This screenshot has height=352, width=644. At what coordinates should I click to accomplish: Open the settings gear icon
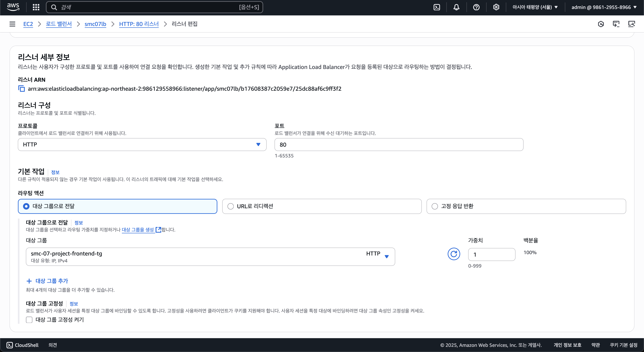(496, 7)
